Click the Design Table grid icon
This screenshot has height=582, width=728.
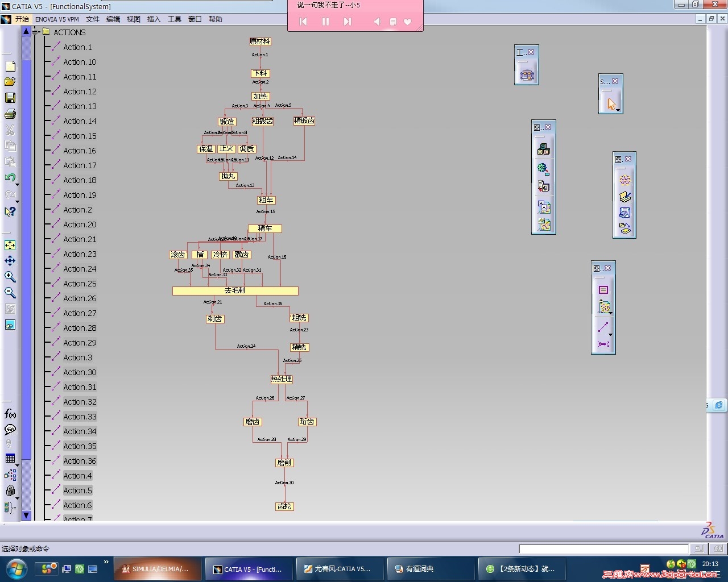pos(10,458)
